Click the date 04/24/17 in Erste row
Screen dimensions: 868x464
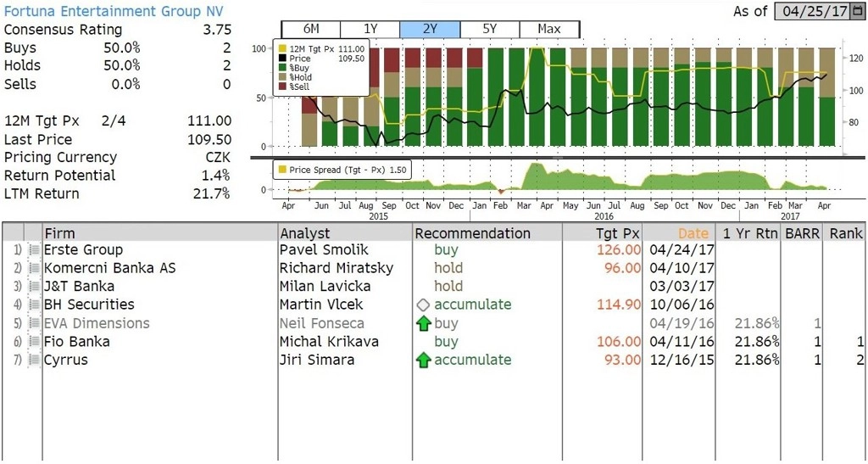(682, 250)
